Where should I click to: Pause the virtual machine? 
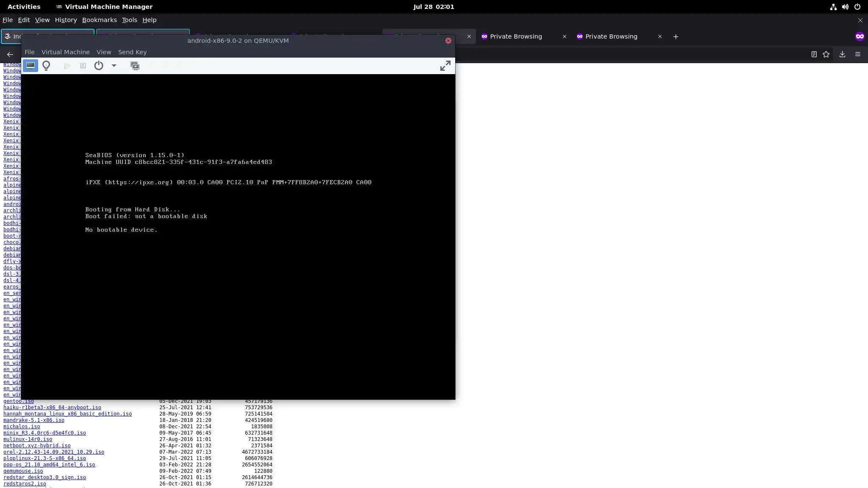83,66
